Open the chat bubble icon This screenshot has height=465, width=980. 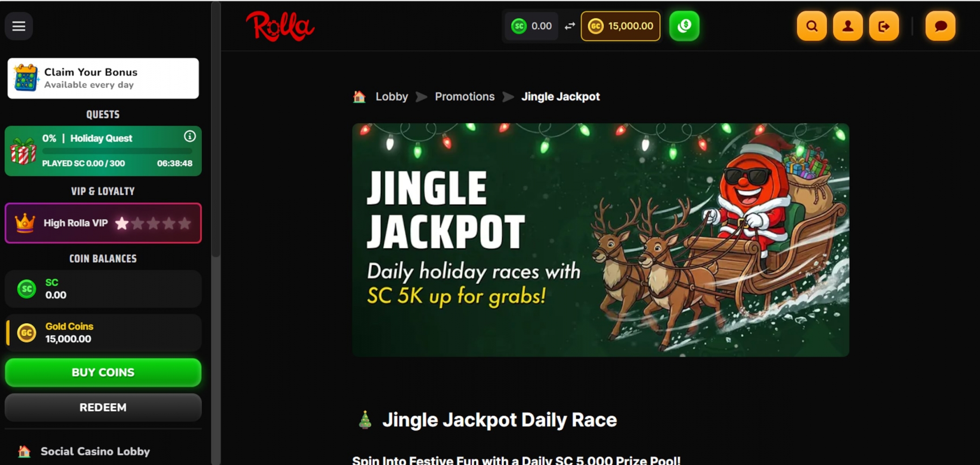(940, 26)
